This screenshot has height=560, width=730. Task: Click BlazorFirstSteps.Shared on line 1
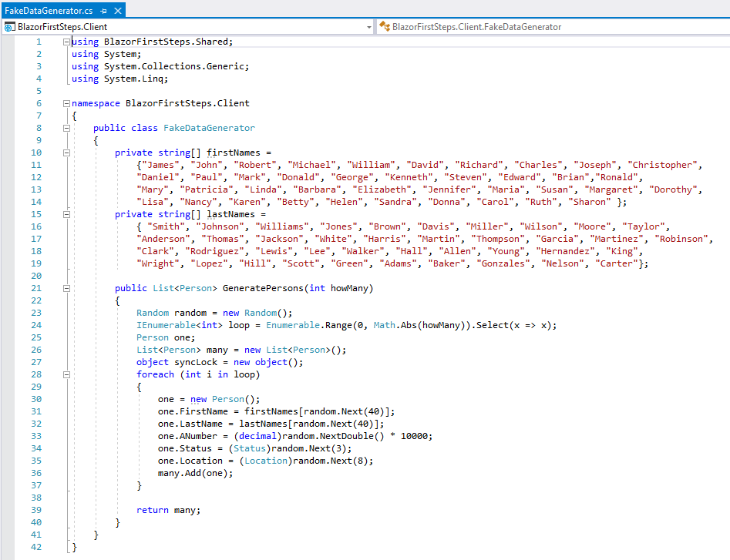pyautogui.click(x=166, y=42)
